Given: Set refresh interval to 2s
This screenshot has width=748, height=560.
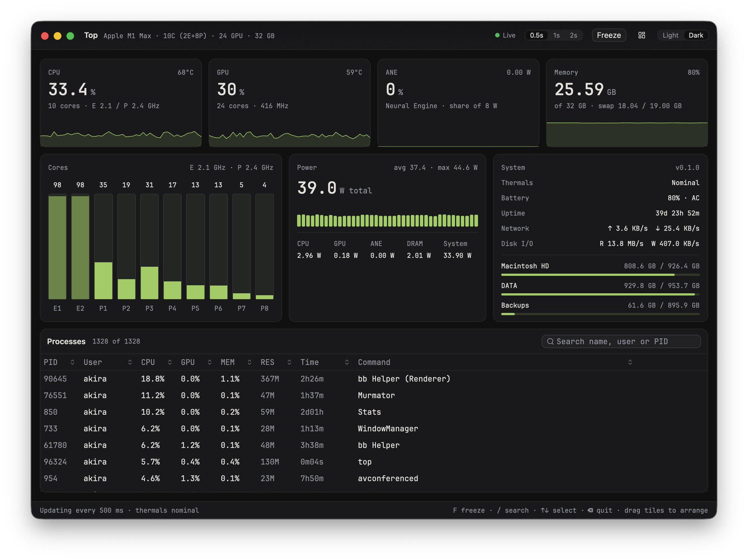Looking at the screenshot, I should tap(573, 35).
